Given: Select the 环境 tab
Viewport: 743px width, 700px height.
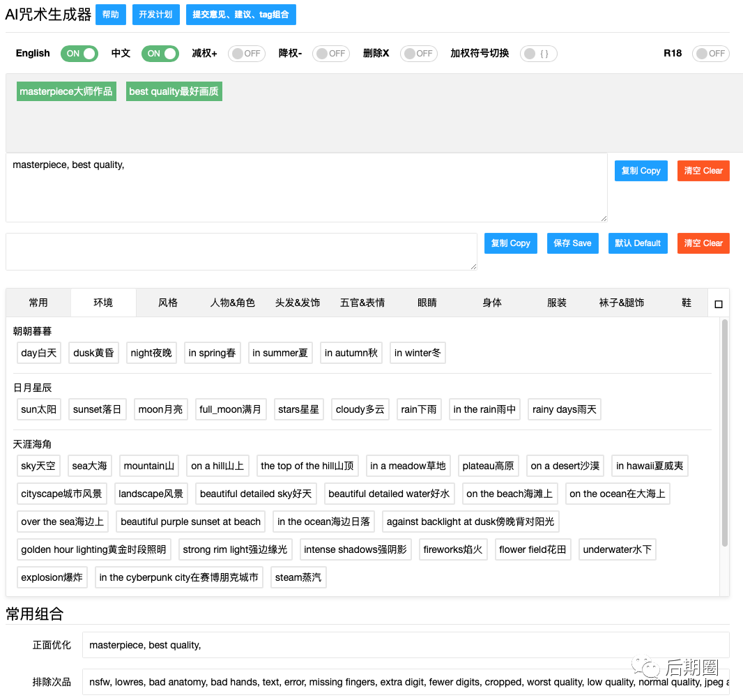Looking at the screenshot, I should [x=103, y=303].
